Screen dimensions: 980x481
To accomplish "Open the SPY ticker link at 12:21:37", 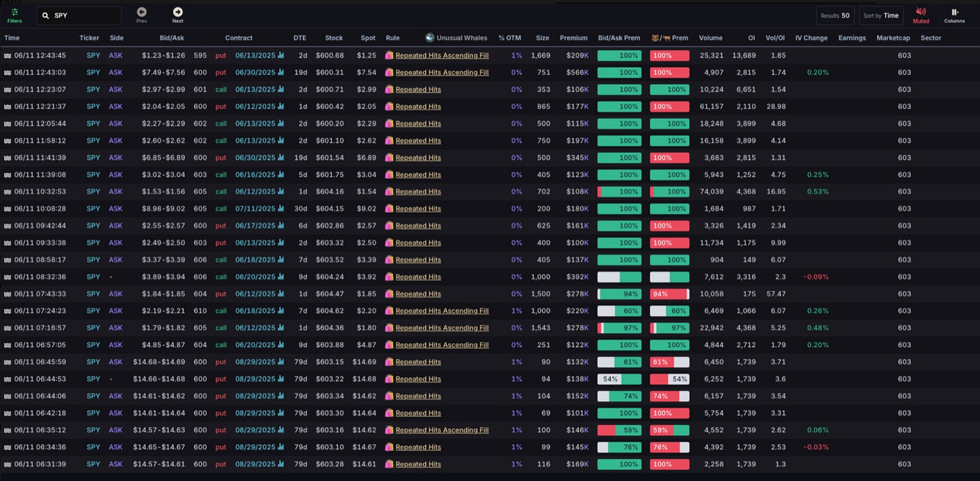I will coord(93,106).
